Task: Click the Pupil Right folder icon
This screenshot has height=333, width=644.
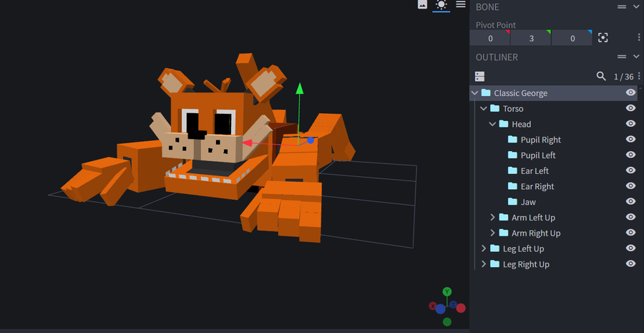Action: [x=512, y=140]
